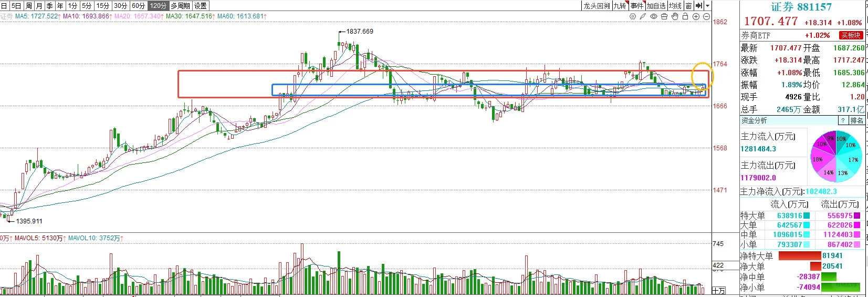Switch to weekly 周 period

[29, 6]
